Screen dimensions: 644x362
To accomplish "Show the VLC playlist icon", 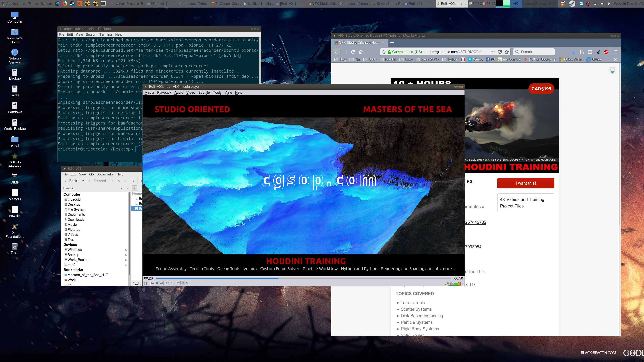I will [178, 283].
